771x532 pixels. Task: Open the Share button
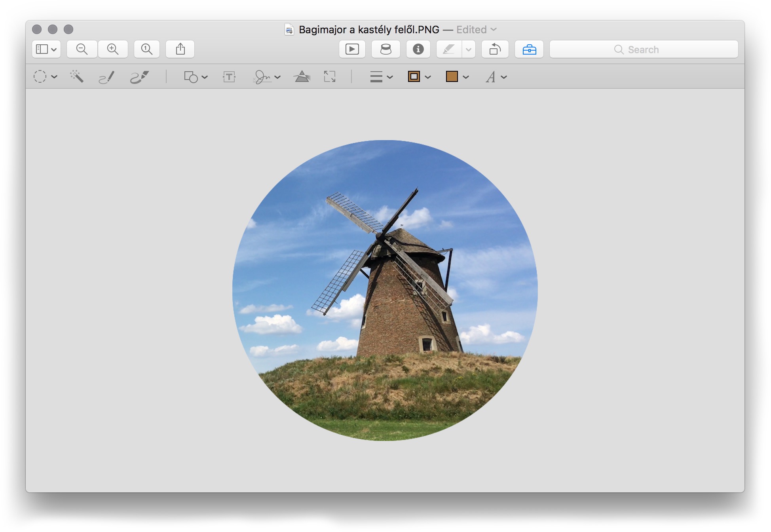[180, 49]
